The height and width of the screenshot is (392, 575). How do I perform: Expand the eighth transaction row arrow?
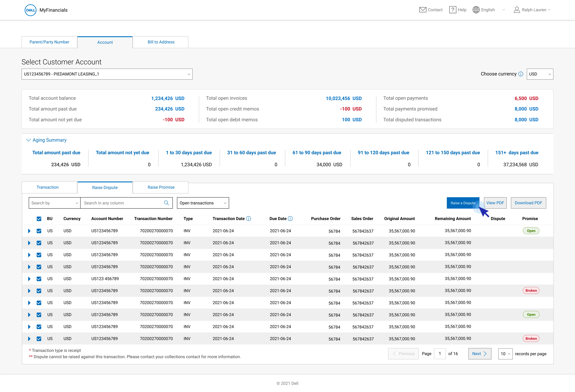point(29,315)
